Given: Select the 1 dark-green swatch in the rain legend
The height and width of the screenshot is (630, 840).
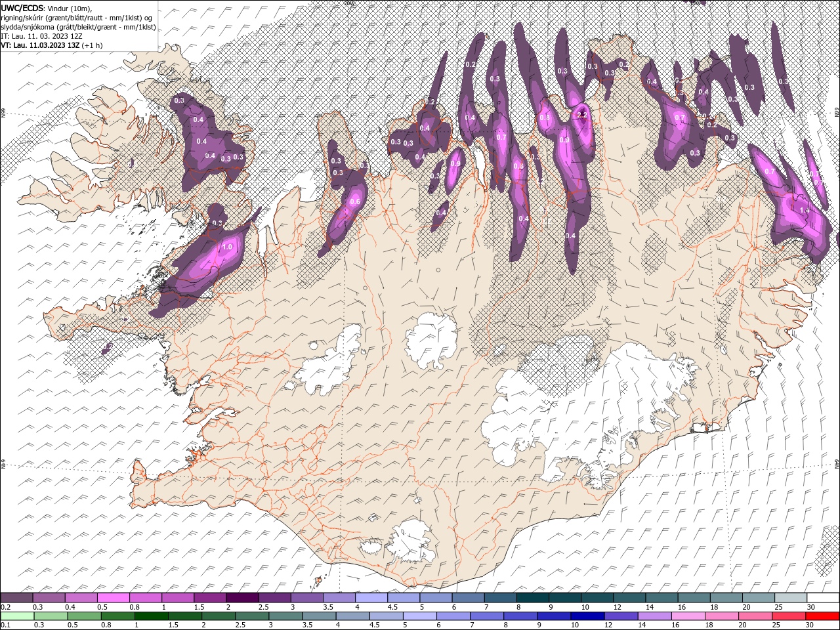Looking at the screenshot, I should click(151, 616).
